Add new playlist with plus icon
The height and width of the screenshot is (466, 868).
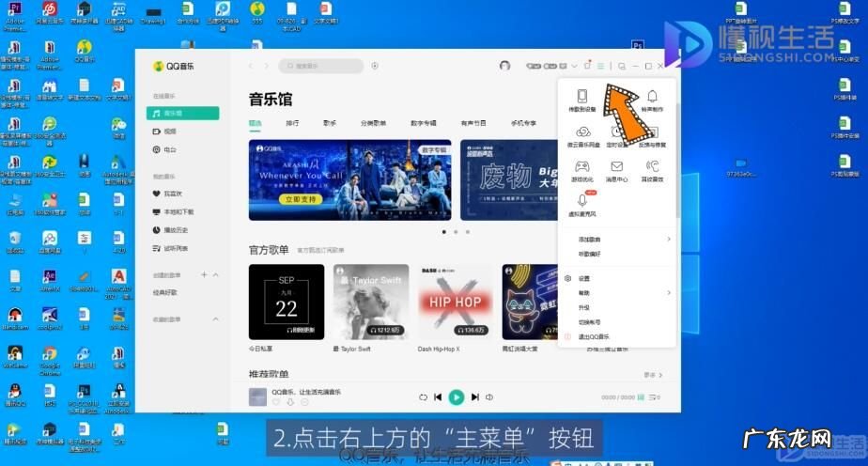(204, 274)
